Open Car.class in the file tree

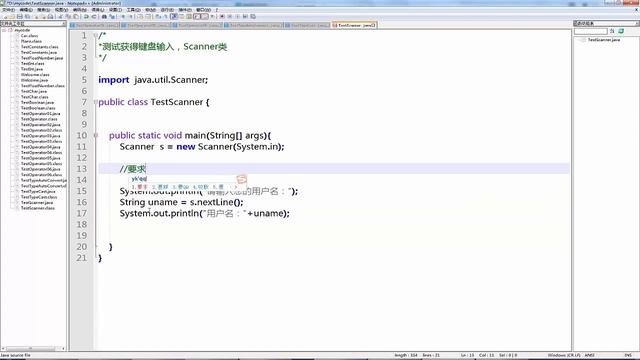point(29,36)
